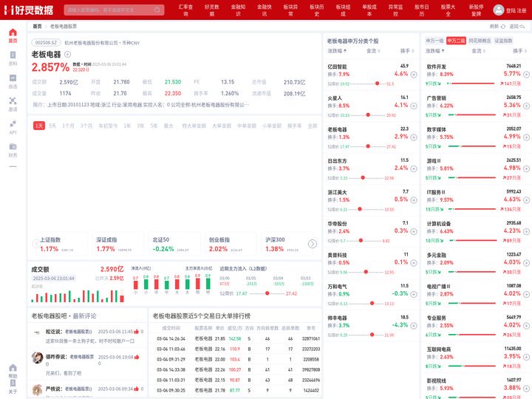Open 汇率查询 in top menu

click(x=185, y=10)
